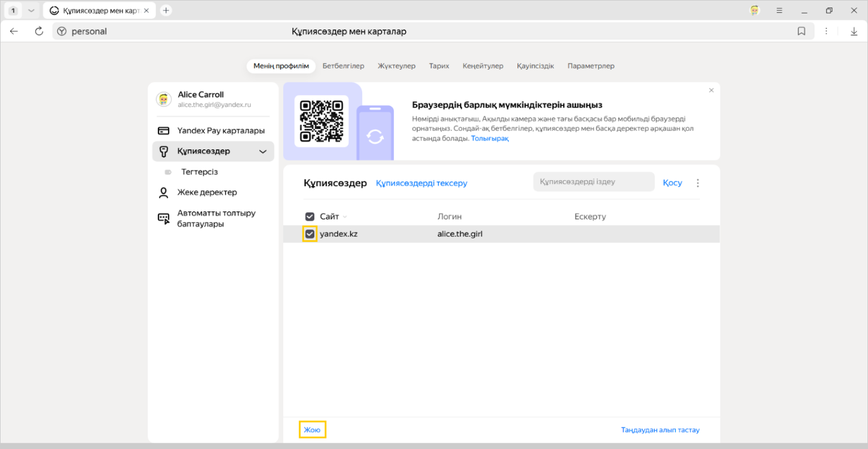Click Таңдаудан алып тастау link
The width and height of the screenshot is (868, 449).
pyautogui.click(x=660, y=430)
